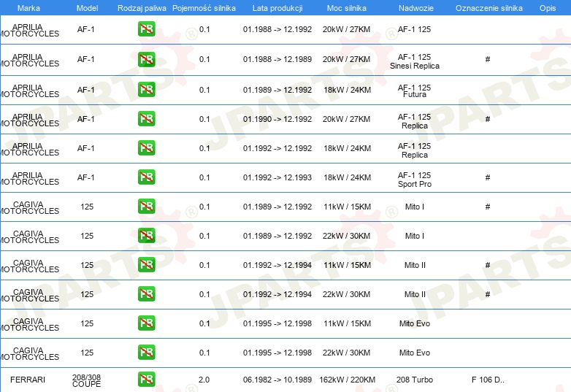Select the AF-1 125 Sport Pro body cell
This screenshot has width=571, height=392.
(x=415, y=180)
